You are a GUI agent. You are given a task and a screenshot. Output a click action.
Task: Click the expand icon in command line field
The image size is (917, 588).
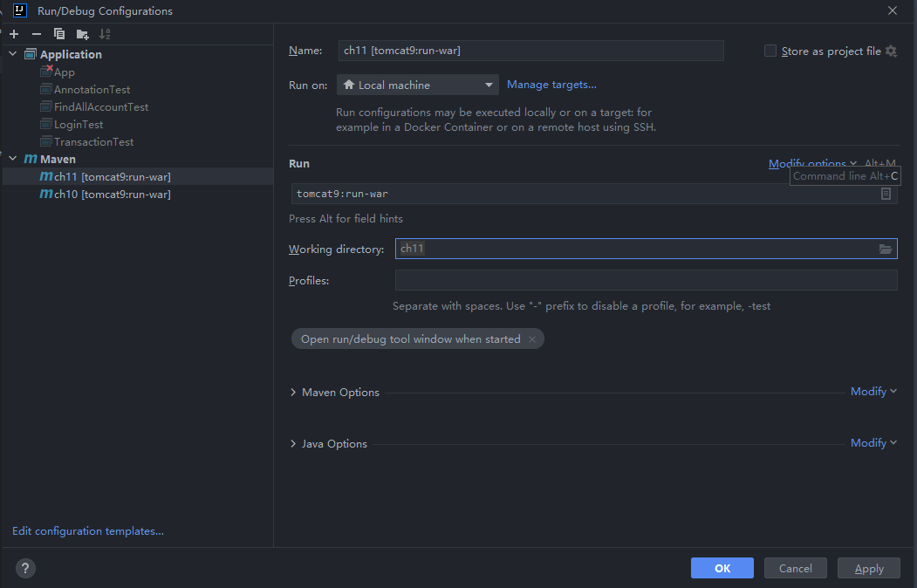(x=886, y=194)
